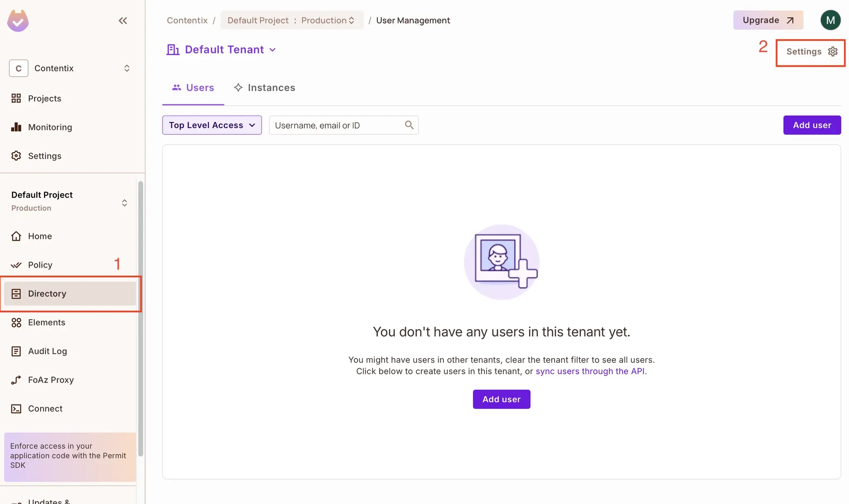849x504 pixels.
Task: Follow the sync users through the API link
Action: pyautogui.click(x=591, y=371)
